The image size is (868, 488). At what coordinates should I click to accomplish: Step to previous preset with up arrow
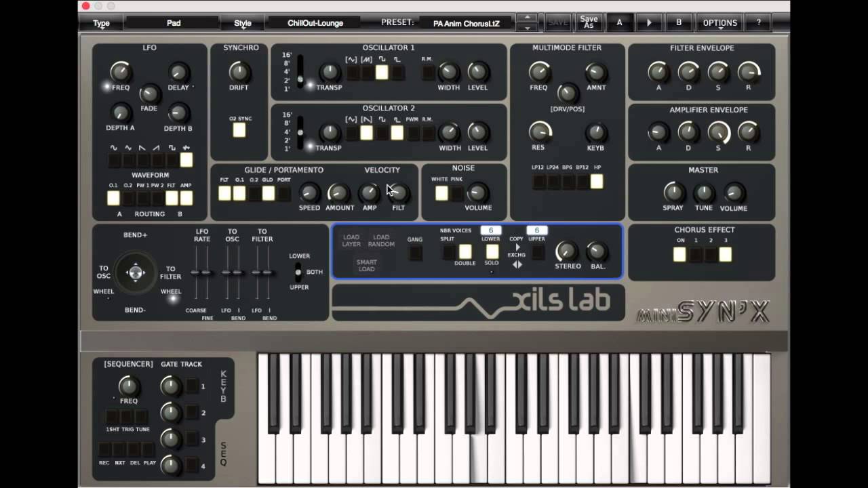coord(527,18)
